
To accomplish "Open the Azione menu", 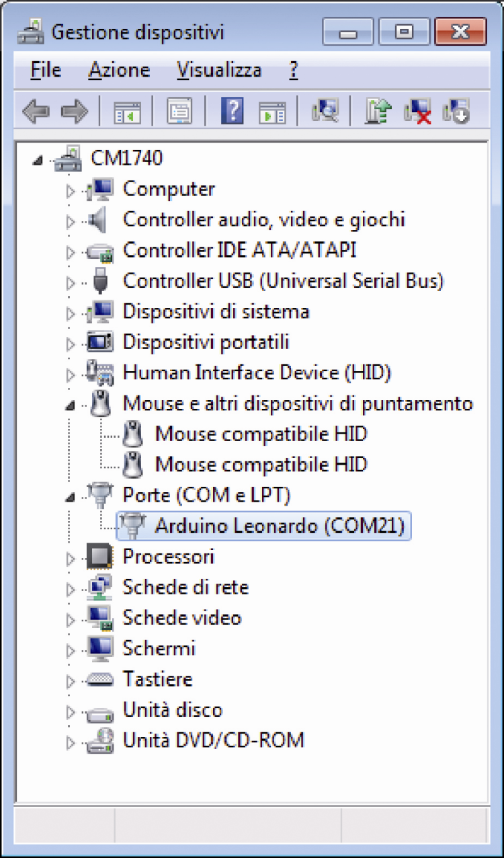I will (x=120, y=70).
